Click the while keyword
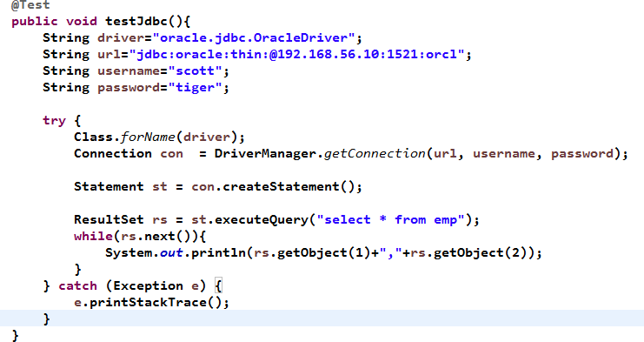 point(93,237)
